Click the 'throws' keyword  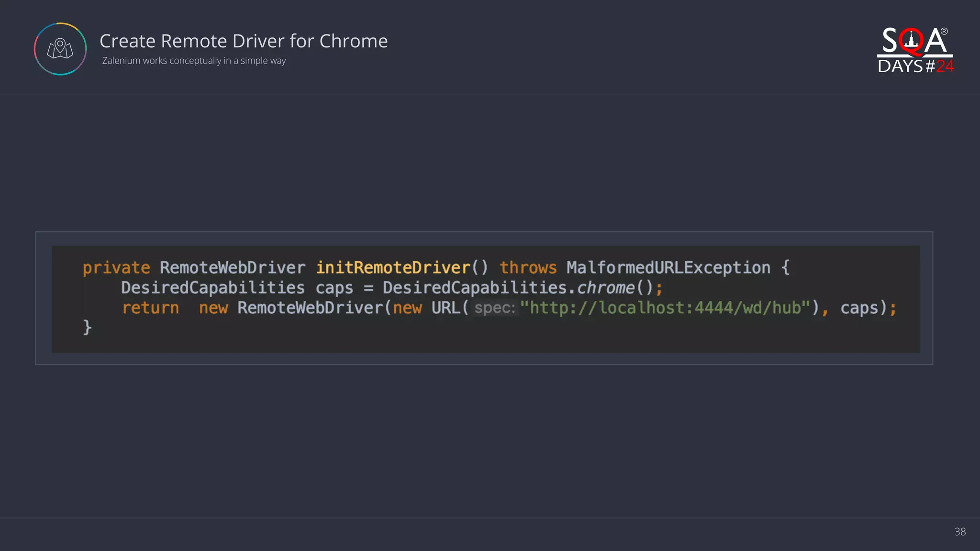tap(528, 267)
